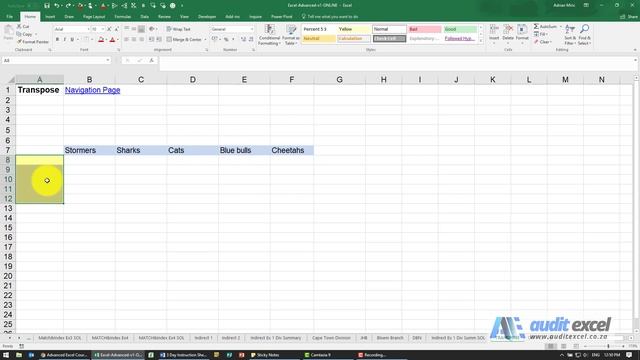Apply the Yellow cell style
This screenshot has width=640, height=360.
tap(354, 29)
